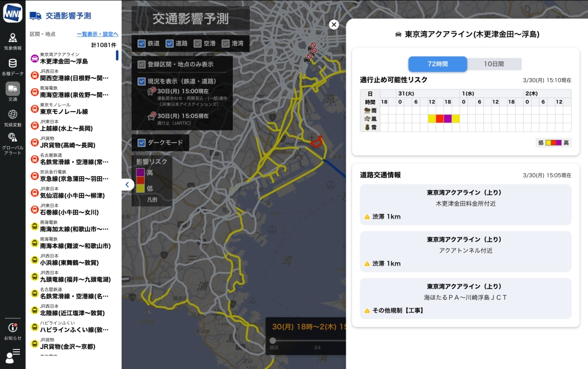Open the お知らせ notifications icon
The height and width of the screenshot is (369, 588).
pos(12,330)
